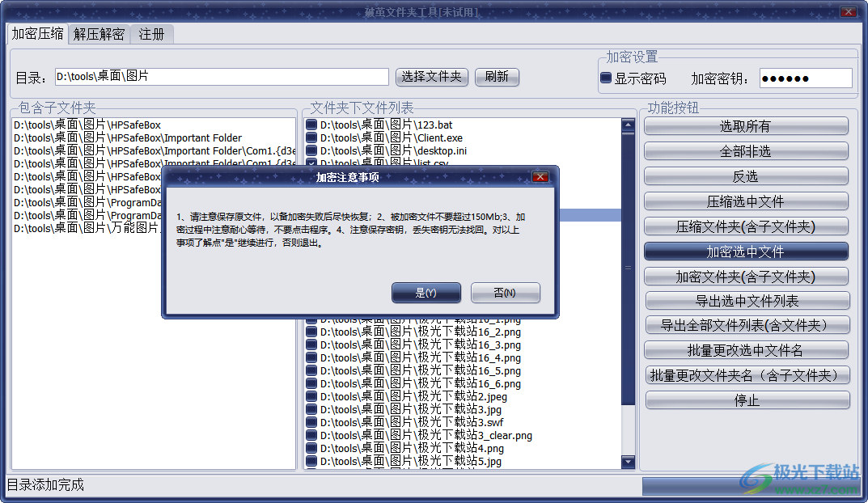Check the box for 极光下载站16_4.png
Image resolution: width=868 pixels, height=503 pixels.
311,358
